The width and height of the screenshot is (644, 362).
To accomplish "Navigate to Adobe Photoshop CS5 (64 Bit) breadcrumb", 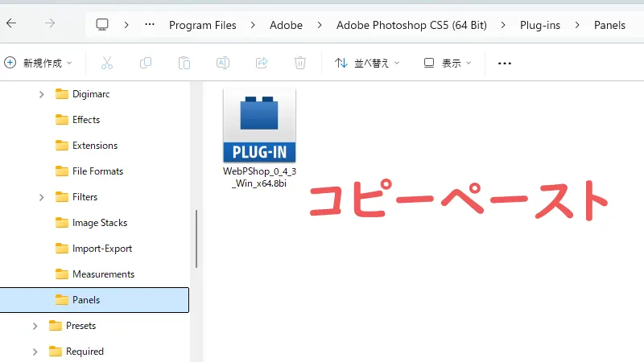I will (x=411, y=25).
